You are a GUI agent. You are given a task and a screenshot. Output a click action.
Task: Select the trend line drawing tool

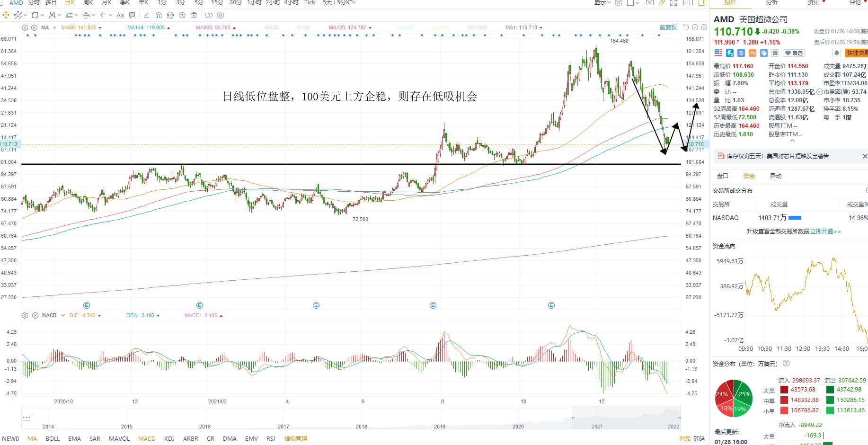[x=18, y=15]
